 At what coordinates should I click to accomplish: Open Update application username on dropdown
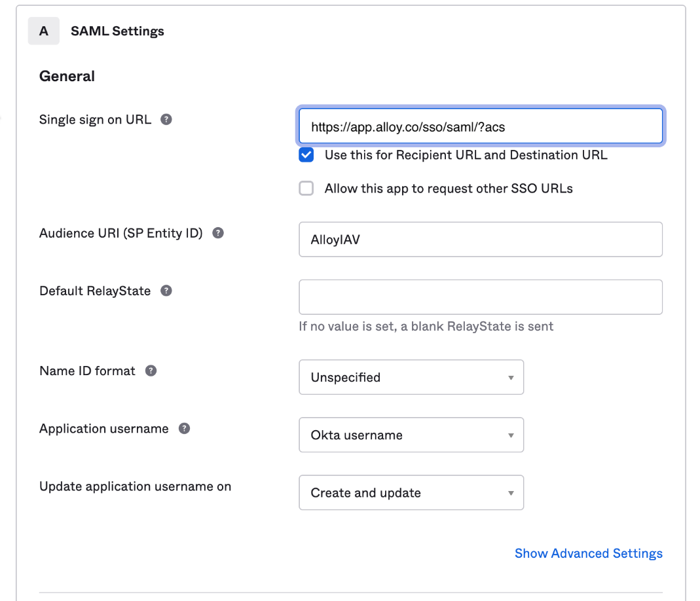coord(411,492)
